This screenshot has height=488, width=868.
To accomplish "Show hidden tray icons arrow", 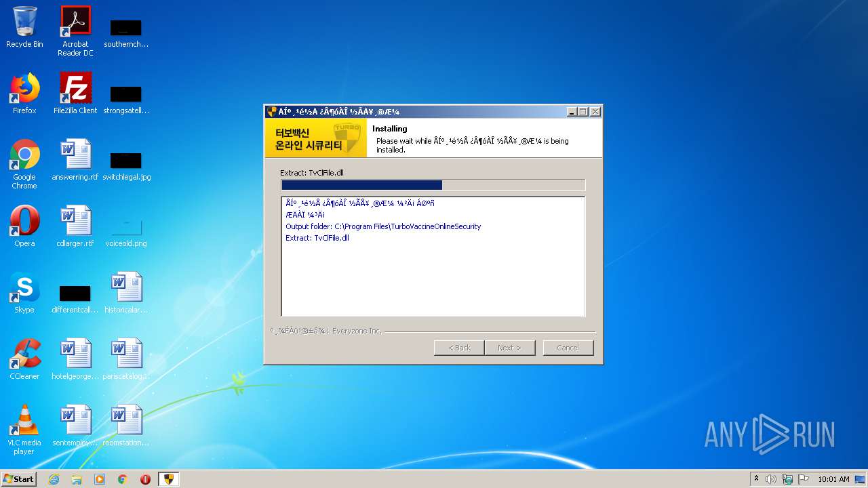I will click(756, 479).
